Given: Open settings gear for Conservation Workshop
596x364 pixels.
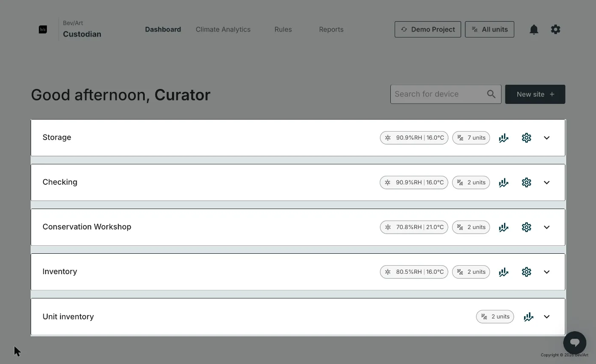Looking at the screenshot, I should click(527, 227).
